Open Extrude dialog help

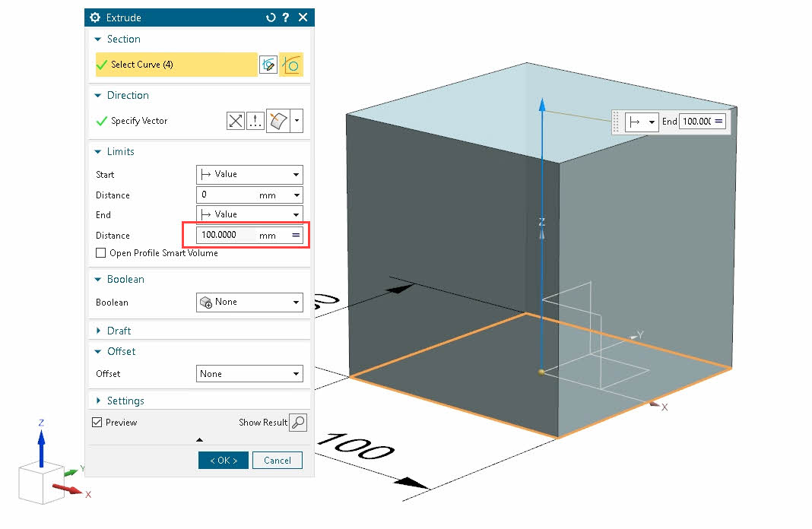(x=285, y=17)
